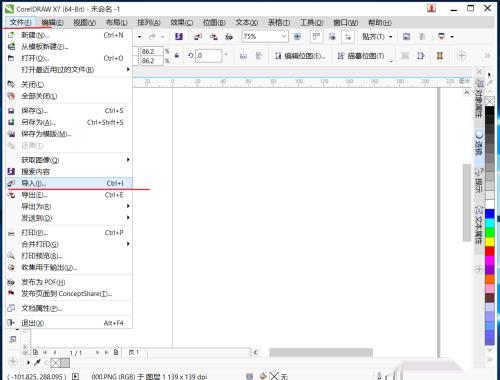
Task: Open the 75% zoom level dropdown
Action: click(284, 36)
